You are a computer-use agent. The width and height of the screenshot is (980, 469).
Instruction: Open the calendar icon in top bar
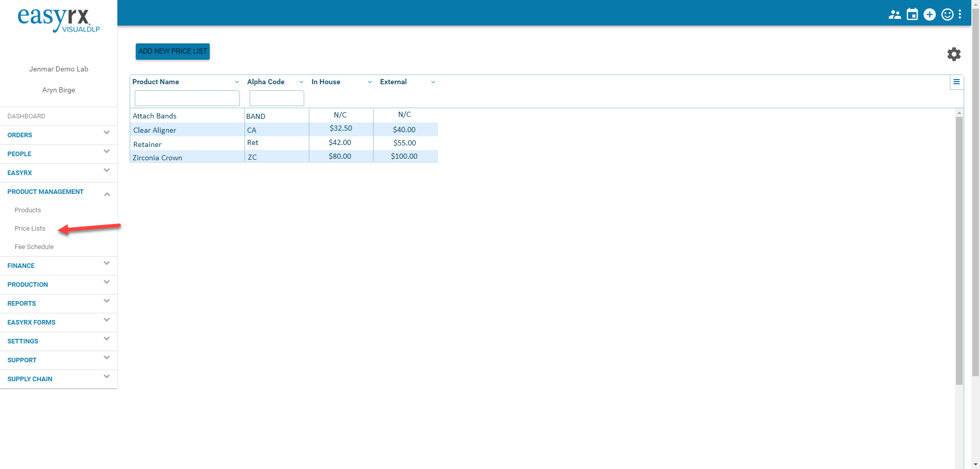click(x=912, y=14)
